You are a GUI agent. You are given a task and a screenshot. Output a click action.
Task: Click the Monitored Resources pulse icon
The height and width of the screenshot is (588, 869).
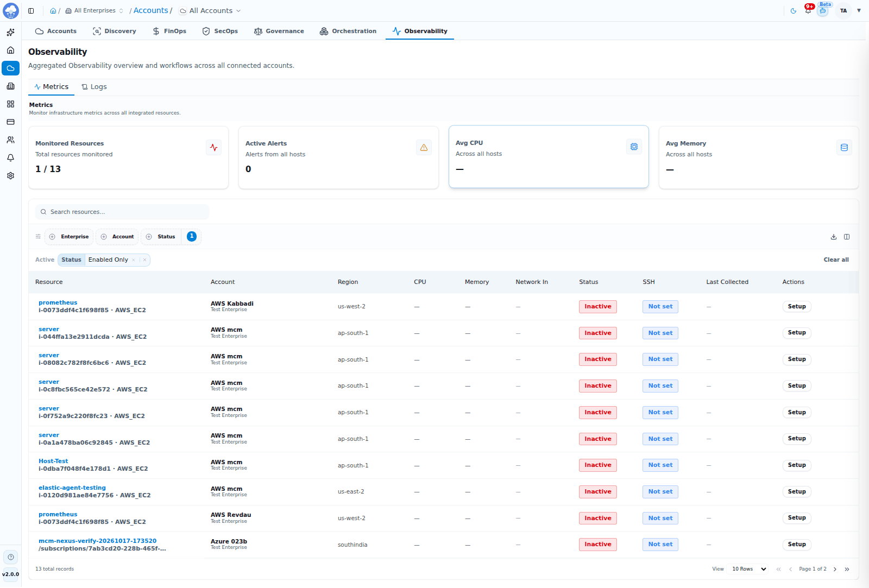pyautogui.click(x=213, y=147)
